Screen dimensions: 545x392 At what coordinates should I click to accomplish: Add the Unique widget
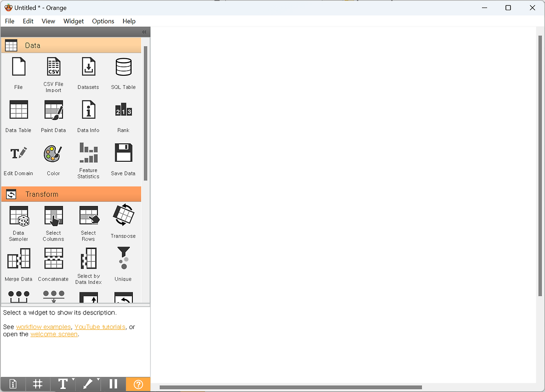point(123,258)
